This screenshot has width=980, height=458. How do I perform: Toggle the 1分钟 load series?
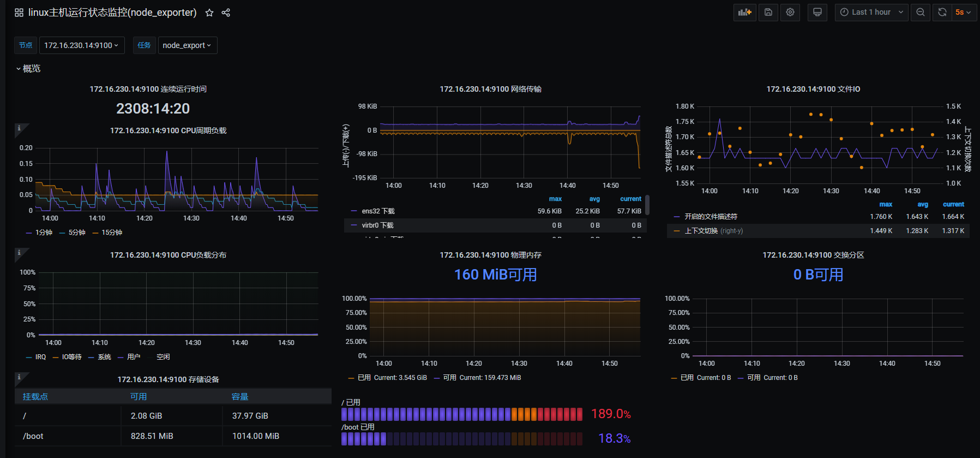[x=44, y=233]
